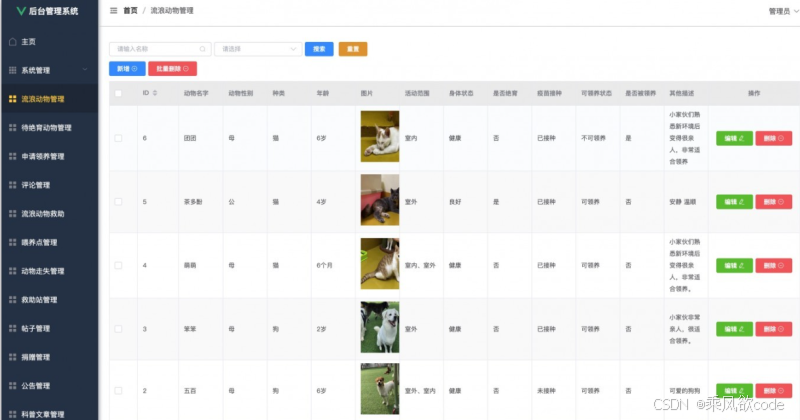Click the 新增 button to add an animal
This screenshot has width=800, height=420.
(x=127, y=68)
